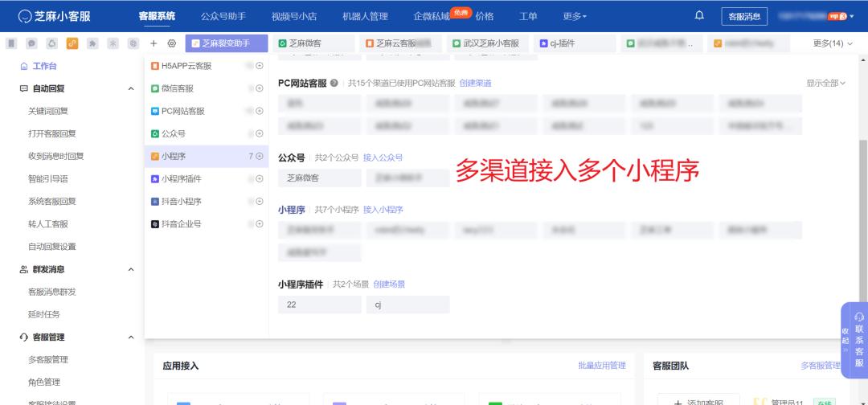Open 打开客服回复 in sidebar

(x=52, y=133)
